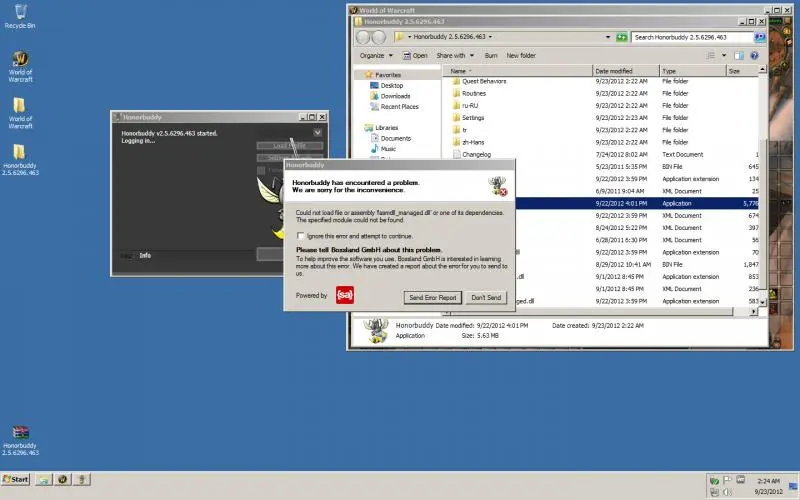800x500 pixels.
Task: Switch to Honorbuddy taskbar button
Action: click(82, 480)
